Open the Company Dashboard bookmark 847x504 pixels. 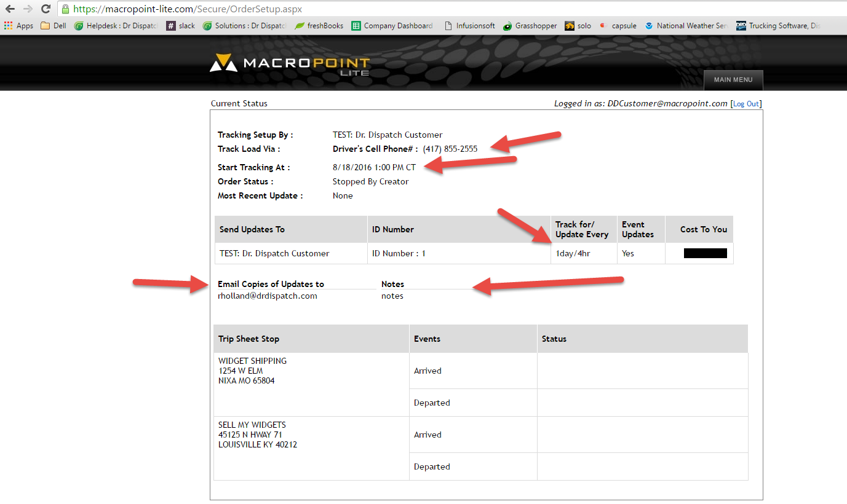(392, 26)
